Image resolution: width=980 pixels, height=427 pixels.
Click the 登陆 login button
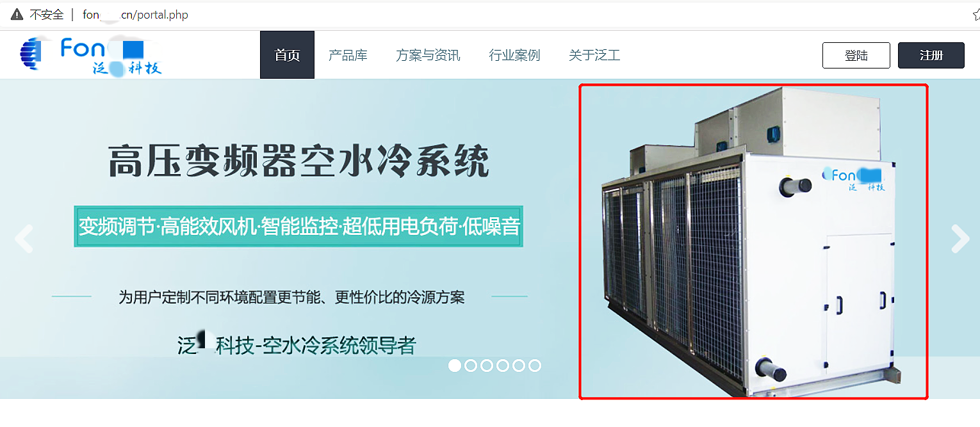[x=856, y=55]
